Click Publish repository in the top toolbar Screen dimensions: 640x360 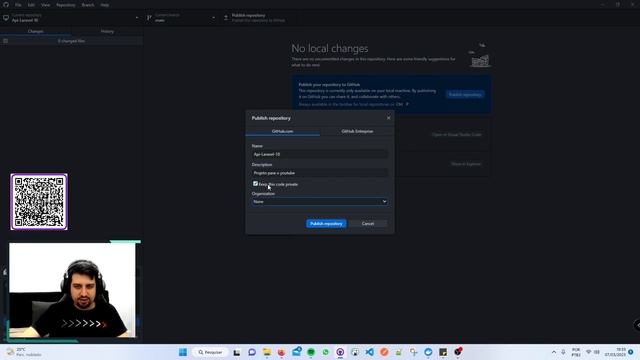pyautogui.click(x=258, y=18)
